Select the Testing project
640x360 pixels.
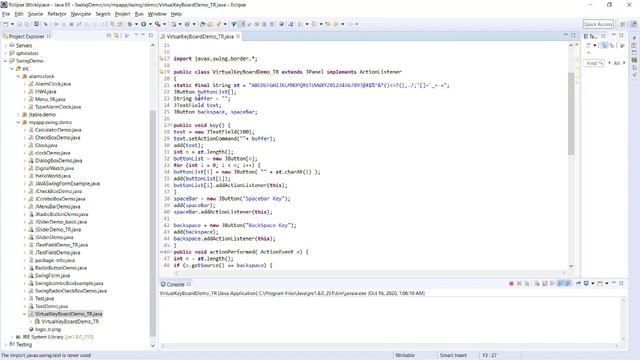coord(24,345)
